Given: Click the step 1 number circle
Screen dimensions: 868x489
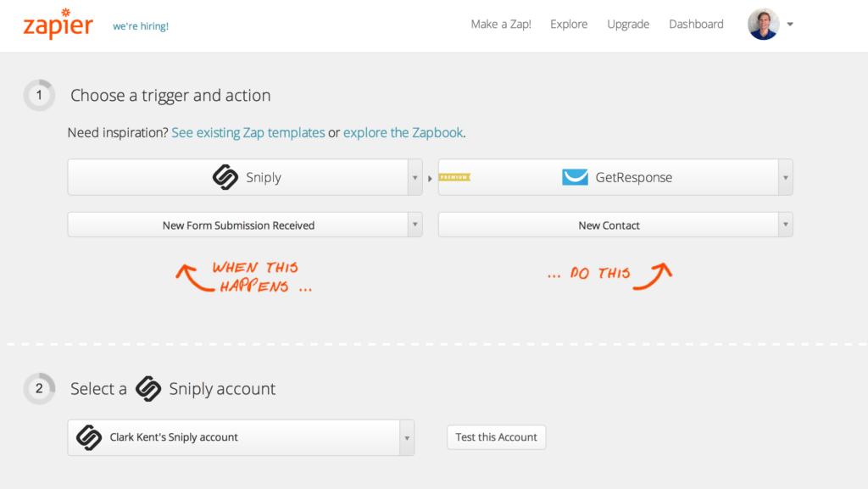Looking at the screenshot, I should [x=39, y=96].
